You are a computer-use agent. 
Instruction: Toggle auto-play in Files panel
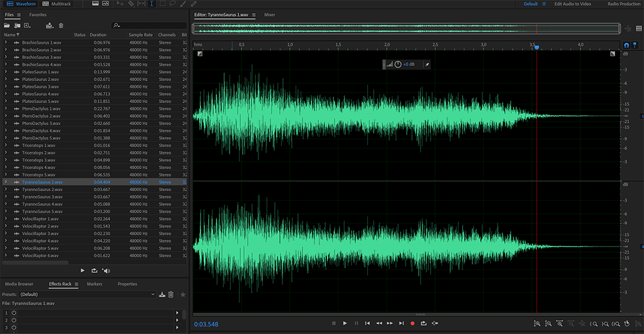[x=106, y=270]
